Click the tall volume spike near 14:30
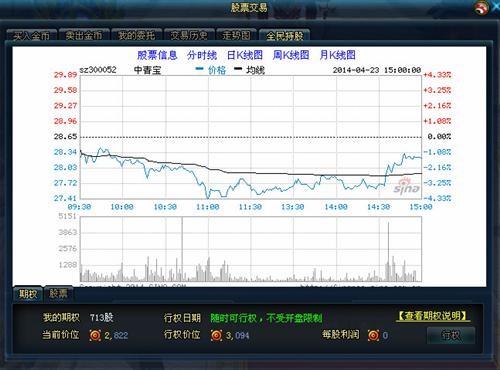 [388, 252]
